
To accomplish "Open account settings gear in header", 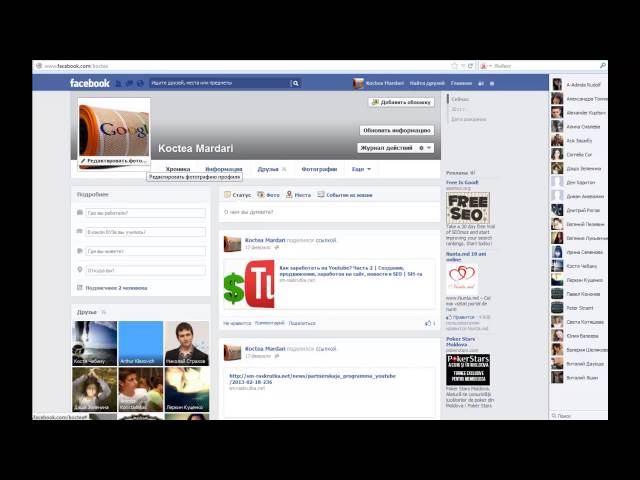I will 492,83.
